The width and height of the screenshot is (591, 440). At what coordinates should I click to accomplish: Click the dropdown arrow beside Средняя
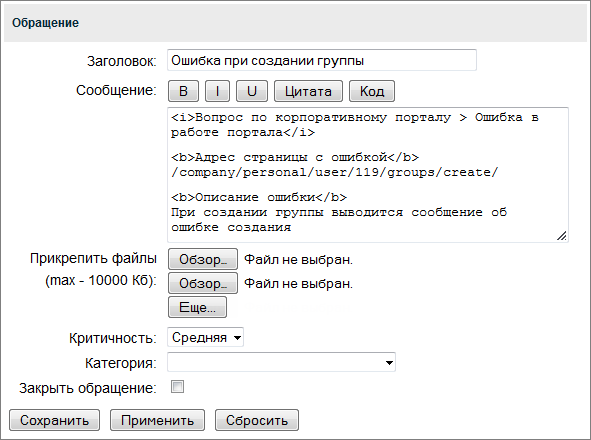coord(237,337)
